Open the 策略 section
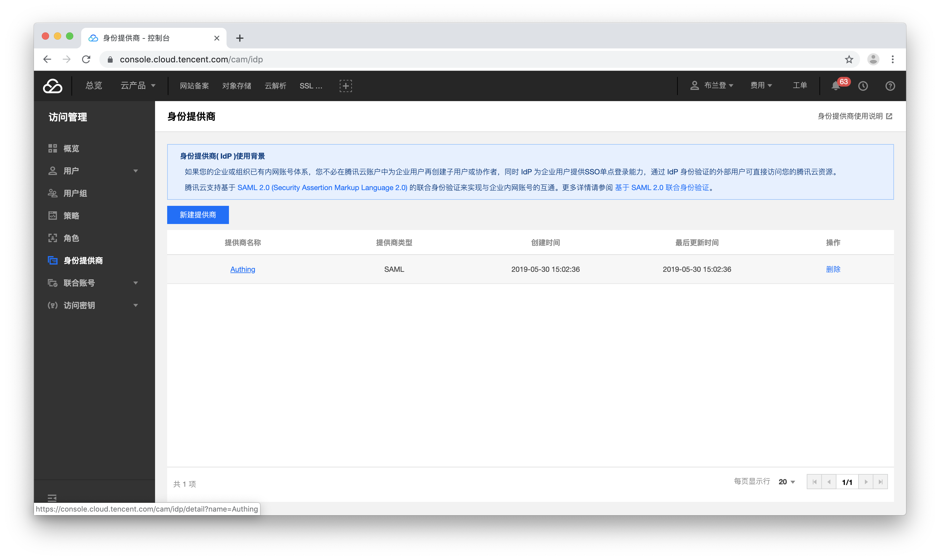This screenshot has width=940, height=560. coord(71,216)
